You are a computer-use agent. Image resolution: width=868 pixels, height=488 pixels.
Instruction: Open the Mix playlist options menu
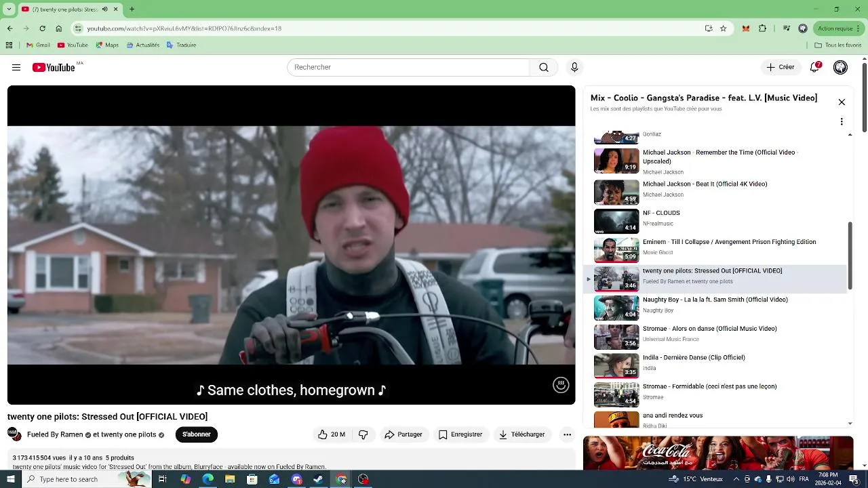(842, 122)
